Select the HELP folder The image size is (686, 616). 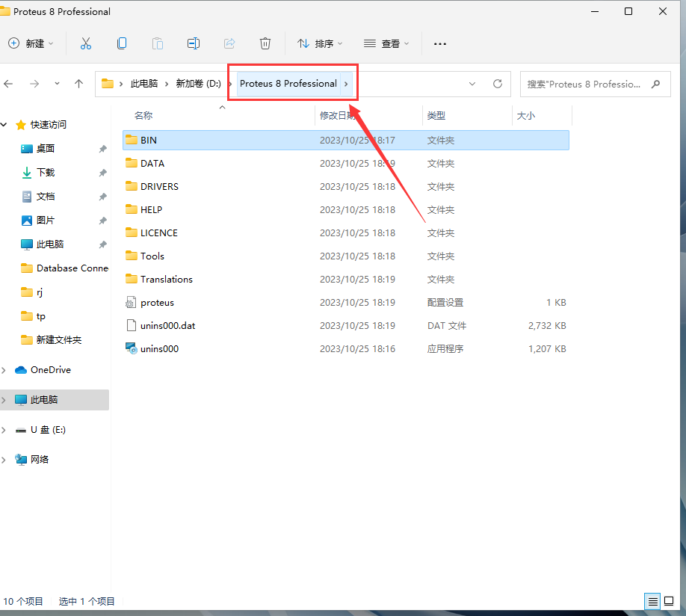coord(151,210)
